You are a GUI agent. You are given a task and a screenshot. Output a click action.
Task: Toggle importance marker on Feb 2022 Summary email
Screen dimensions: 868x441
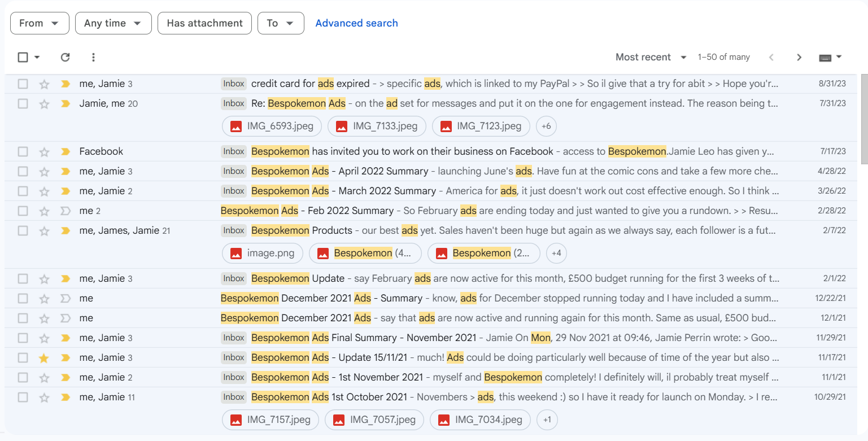click(66, 211)
